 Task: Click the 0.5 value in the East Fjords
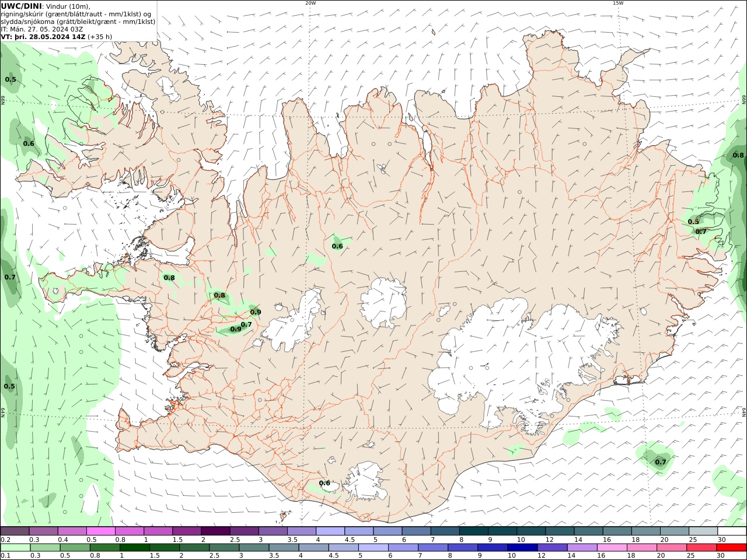tap(693, 222)
